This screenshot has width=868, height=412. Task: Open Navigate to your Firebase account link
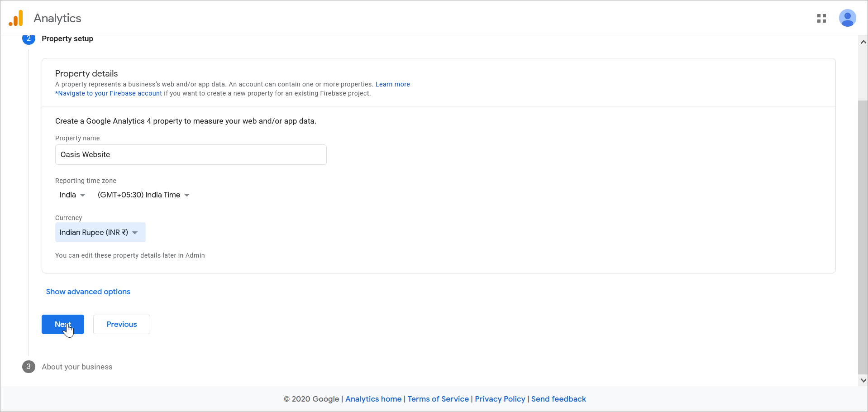[109, 93]
